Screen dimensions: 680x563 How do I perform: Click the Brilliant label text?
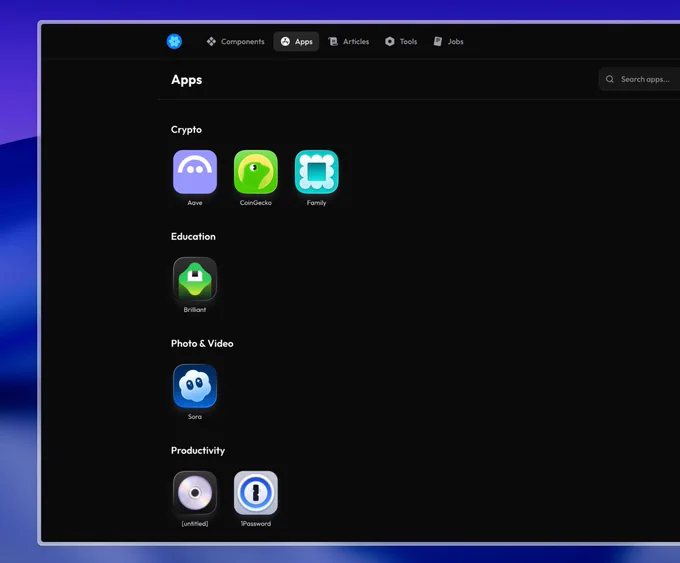195,310
